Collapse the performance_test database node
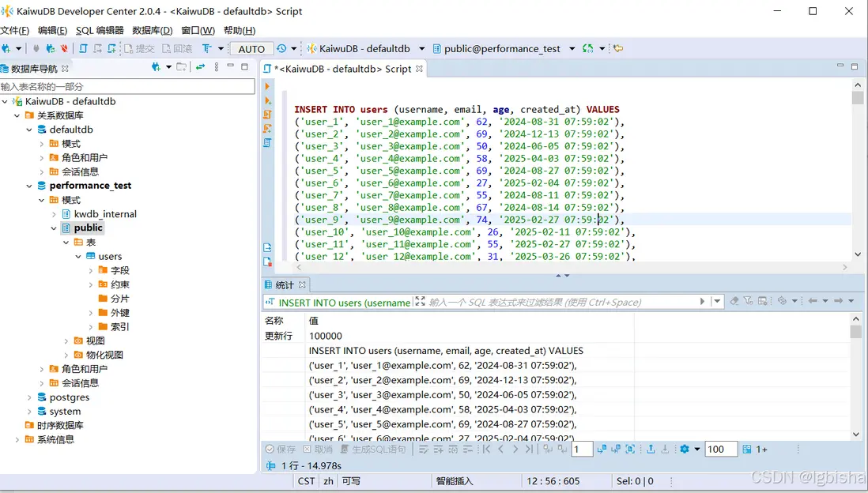This screenshot has width=868, height=493. click(29, 186)
